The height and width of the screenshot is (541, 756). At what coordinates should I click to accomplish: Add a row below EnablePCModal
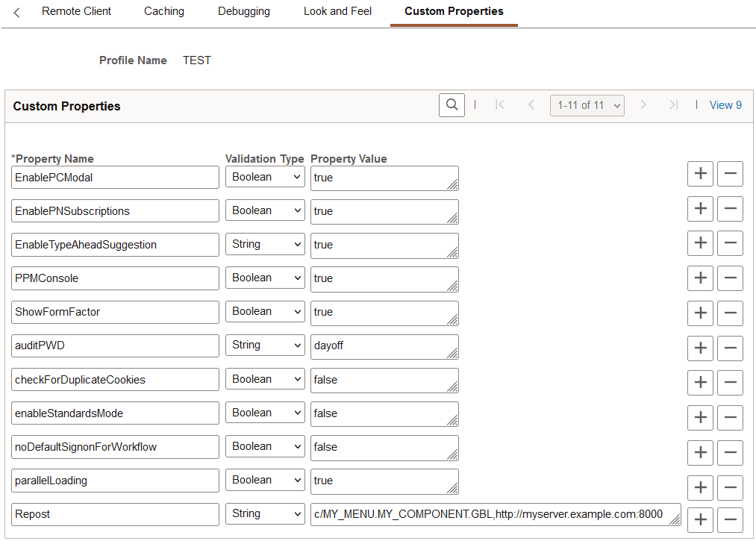[x=700, y=173]
